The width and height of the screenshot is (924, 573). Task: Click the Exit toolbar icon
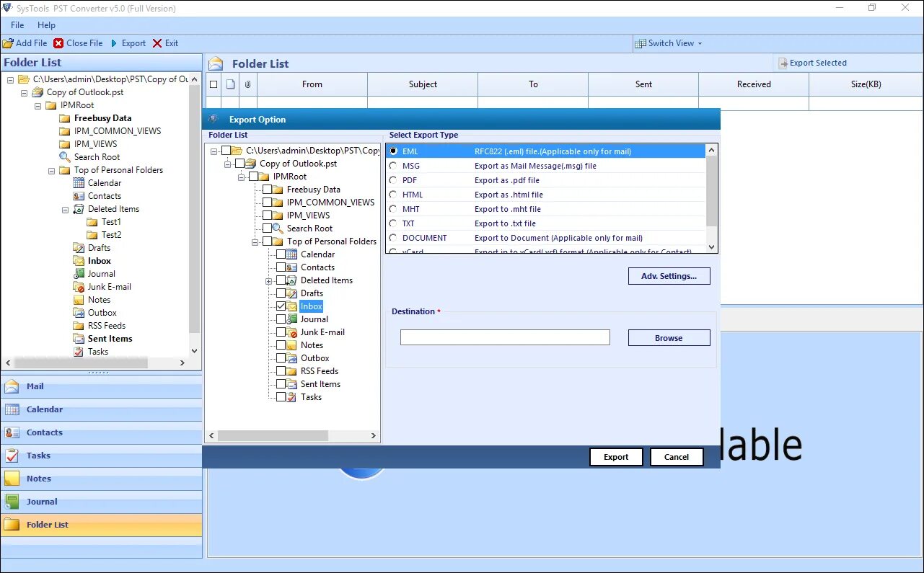157,43
